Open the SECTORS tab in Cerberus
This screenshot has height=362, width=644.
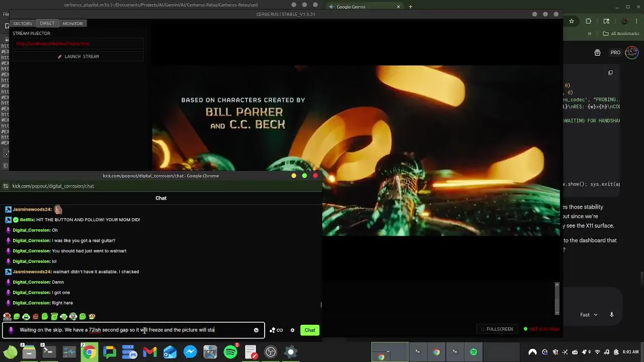23,24
